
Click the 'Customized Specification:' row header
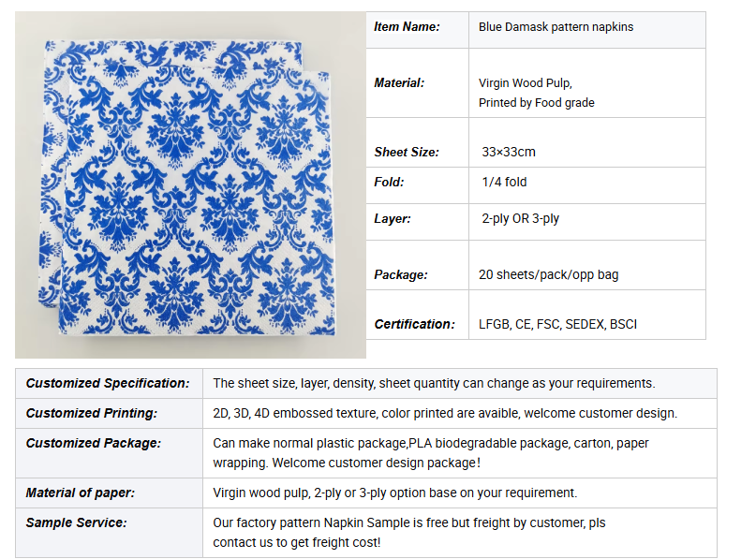click(109, 384)
